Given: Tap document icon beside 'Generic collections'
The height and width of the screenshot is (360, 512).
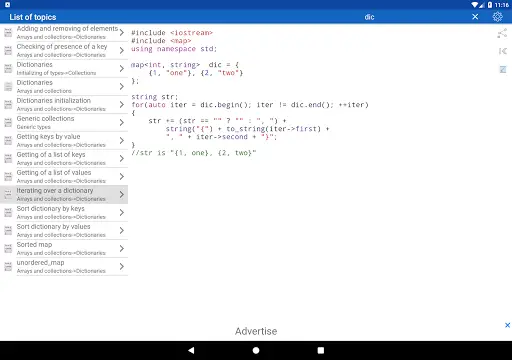Looking at the screenshot, I should [x=8, y=123].
